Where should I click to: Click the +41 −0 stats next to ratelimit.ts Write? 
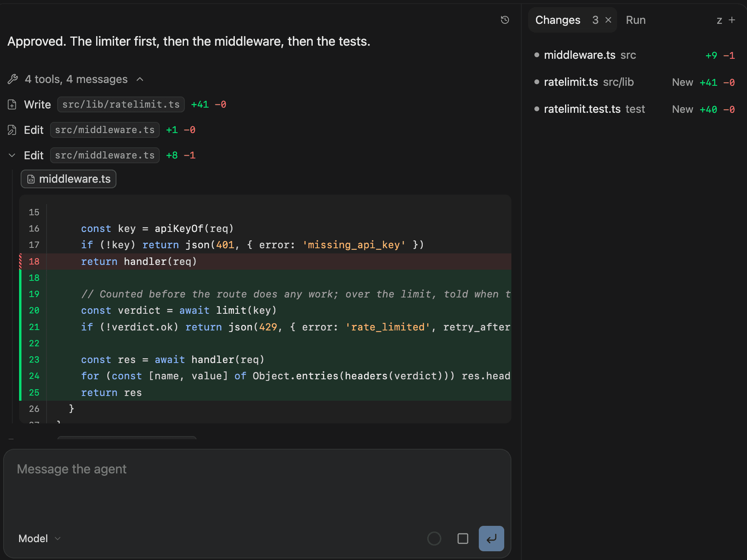209,104
